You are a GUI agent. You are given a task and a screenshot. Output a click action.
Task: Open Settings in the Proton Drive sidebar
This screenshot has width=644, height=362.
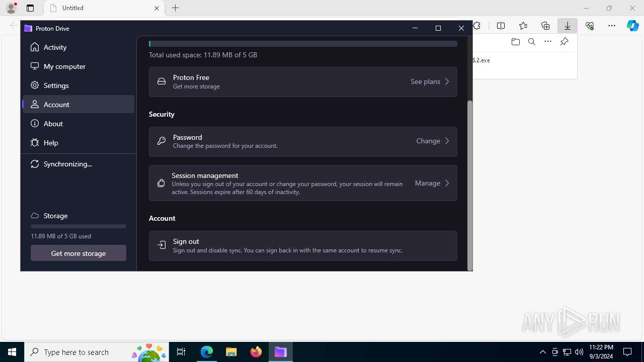[78, 85]
